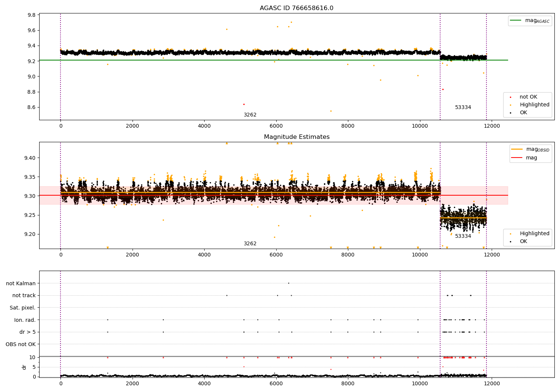Click the 'not track' row label
The height and width of the screenshot is (392, 560).
tap(24, 296)
